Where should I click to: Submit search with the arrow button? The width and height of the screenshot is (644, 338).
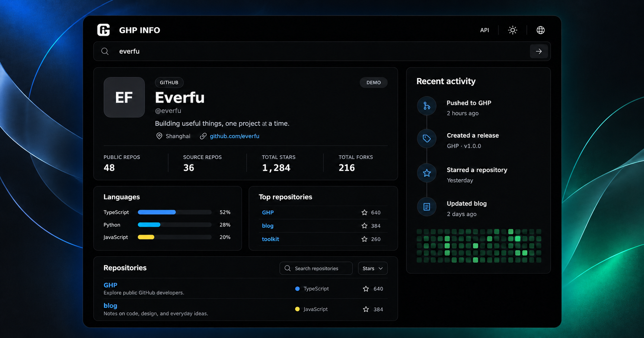click(539, 51)
